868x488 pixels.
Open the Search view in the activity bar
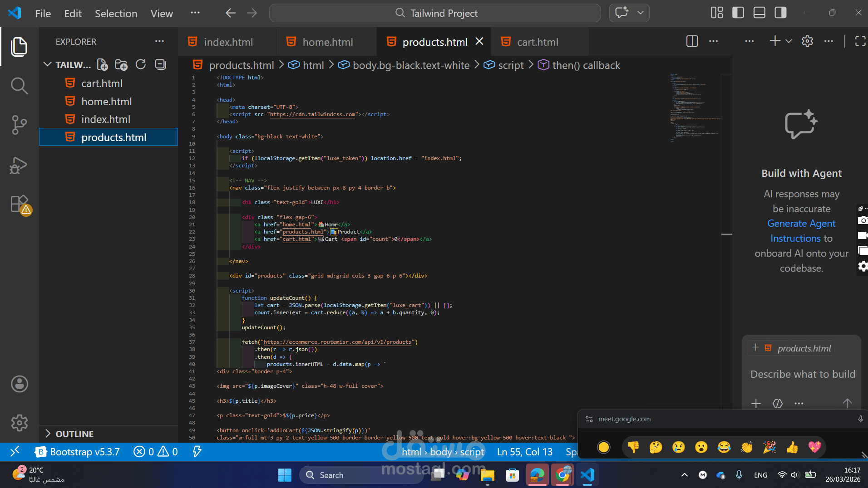pos(19,86)
